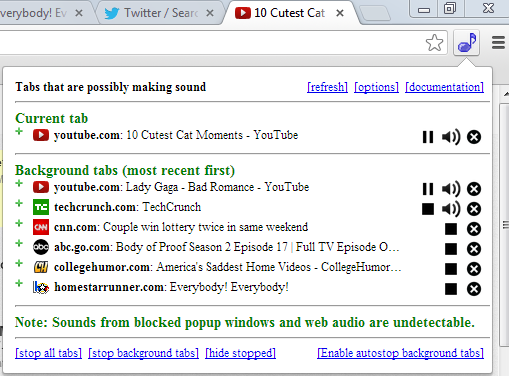Viewport: 509px width, 376px height.
Task: Select the abc round favicon
Action: click(41, 247)
